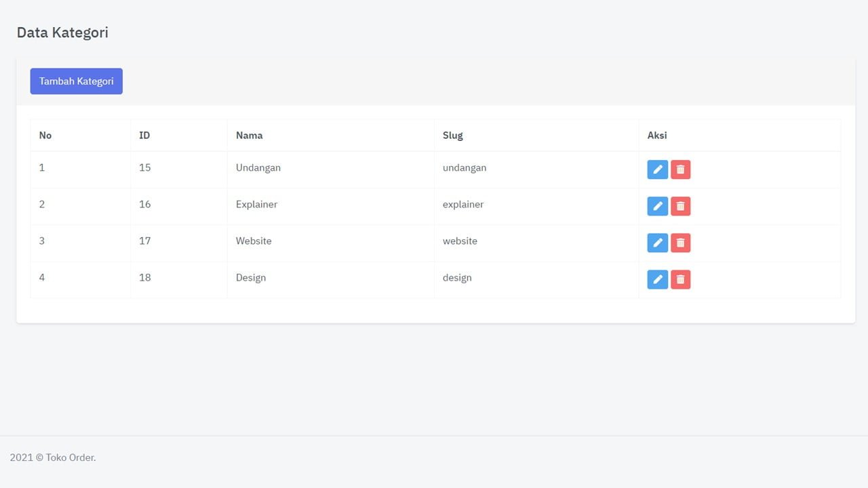
Task: Open edit for the Website category
Action: (657, 243)
